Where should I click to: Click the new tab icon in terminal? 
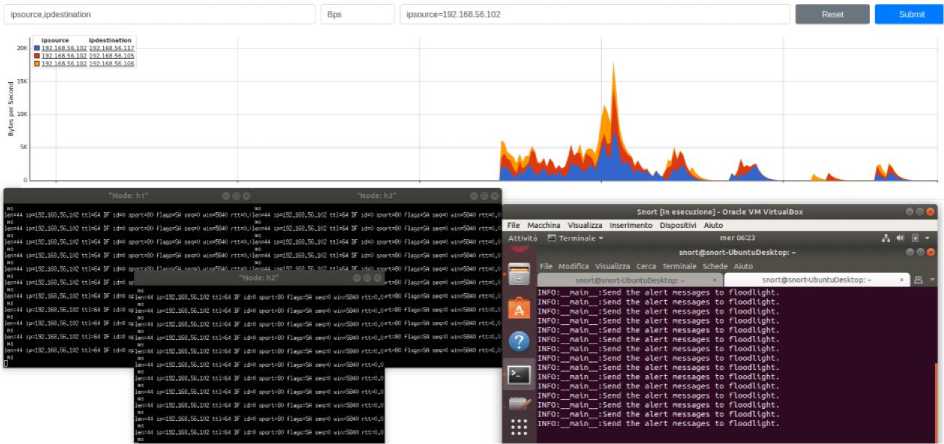coord(919,280)
